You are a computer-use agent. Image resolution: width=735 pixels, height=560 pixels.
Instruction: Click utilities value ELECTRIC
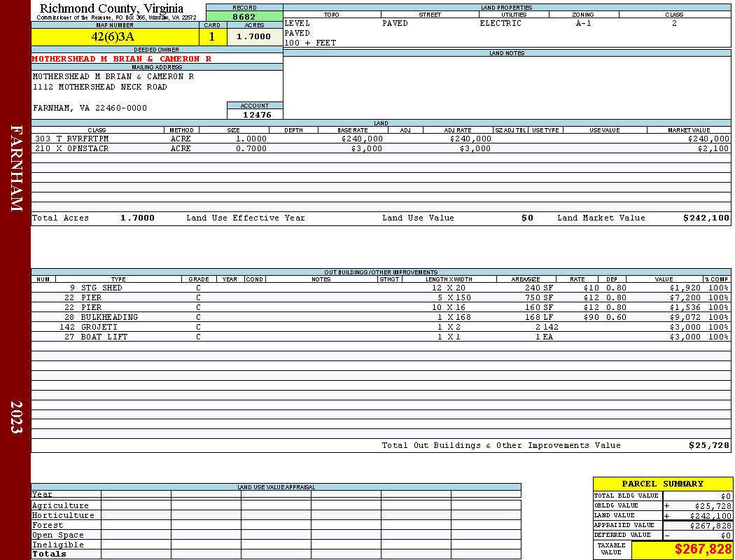500,23
